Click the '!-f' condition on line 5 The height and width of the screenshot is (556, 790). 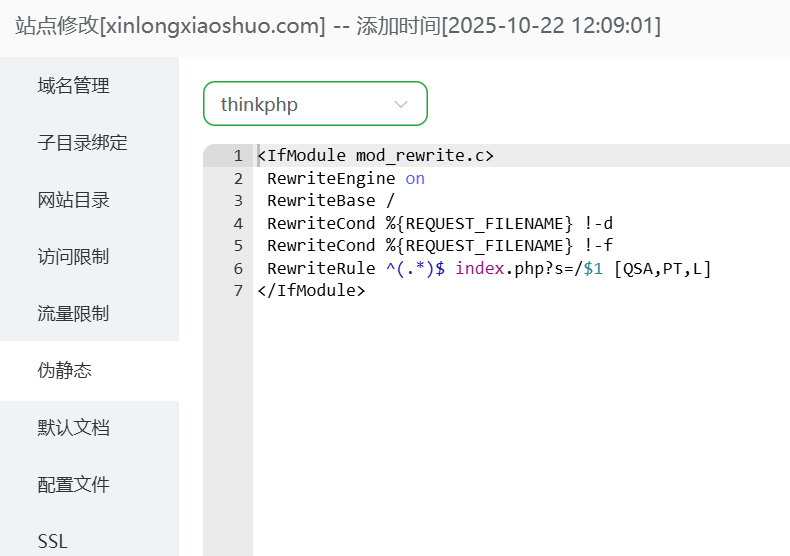click(598, 246)
